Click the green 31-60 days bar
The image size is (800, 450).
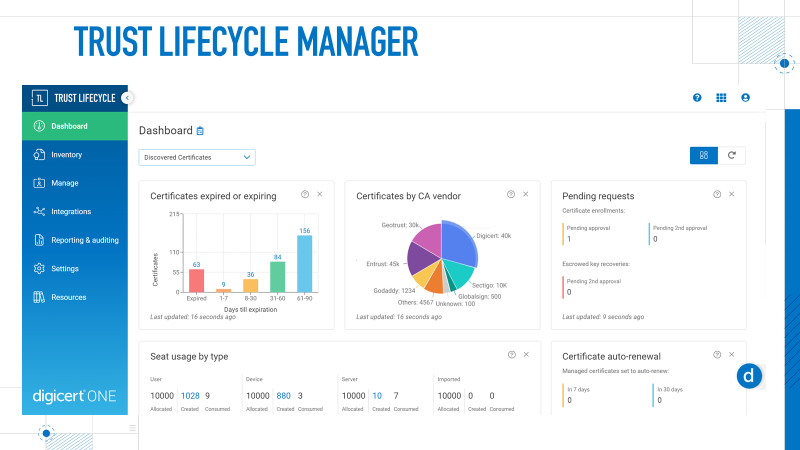pos(278,277)
